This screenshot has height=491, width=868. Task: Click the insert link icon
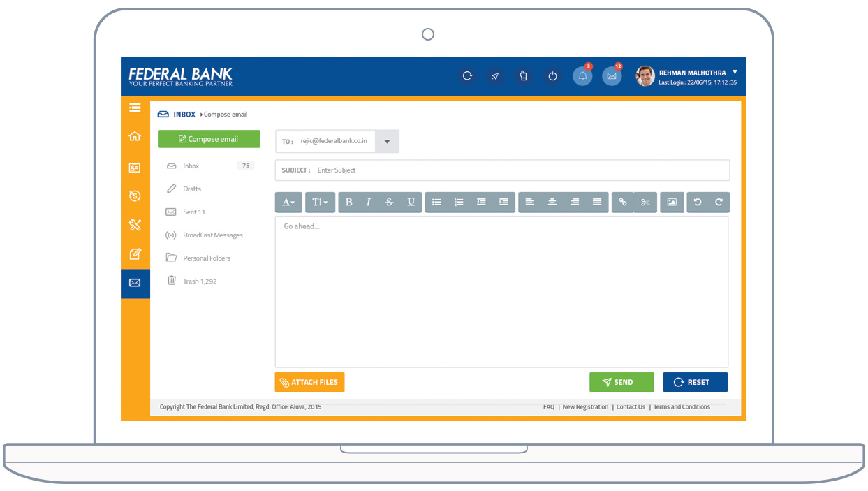[623, 203]
